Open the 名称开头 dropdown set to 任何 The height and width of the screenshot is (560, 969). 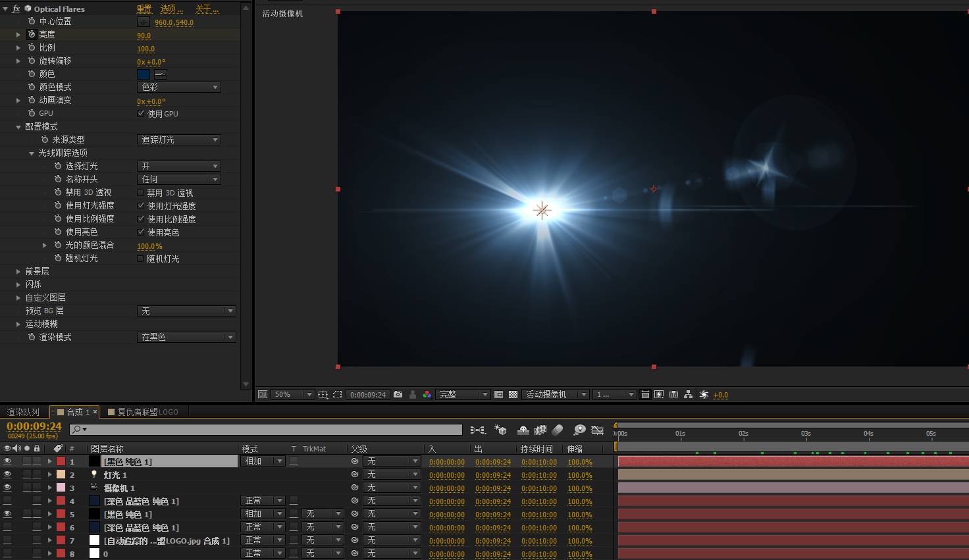click(x=178, y=179)
